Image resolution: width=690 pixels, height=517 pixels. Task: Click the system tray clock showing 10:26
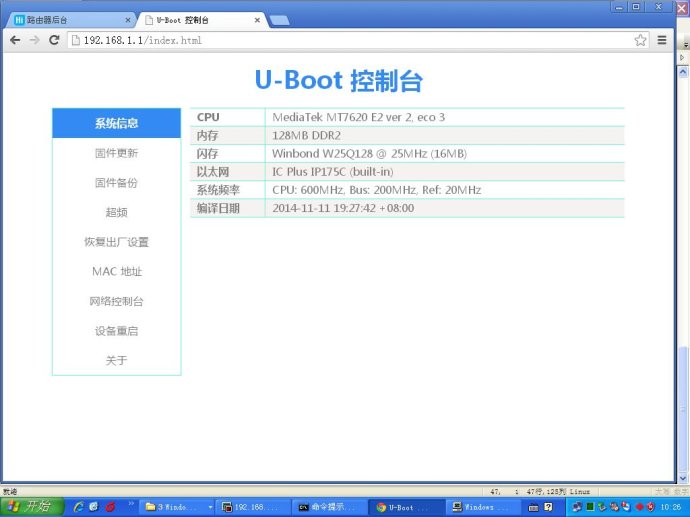671,507
